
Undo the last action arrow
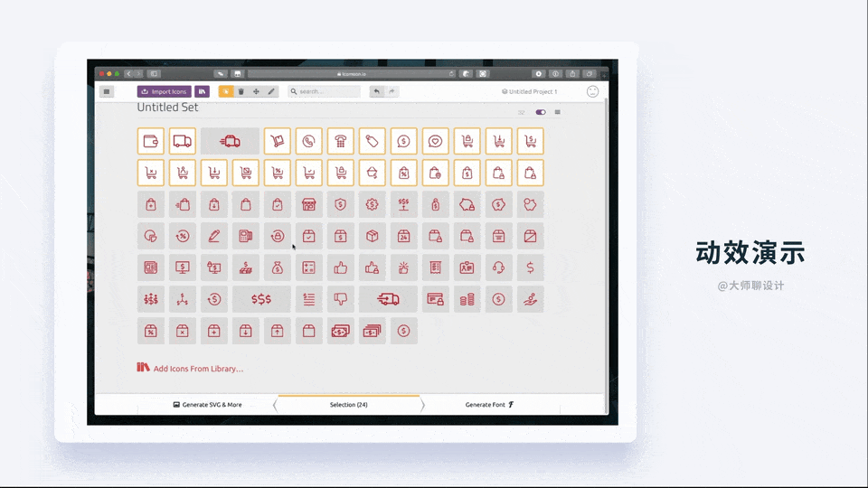point(376,92)
